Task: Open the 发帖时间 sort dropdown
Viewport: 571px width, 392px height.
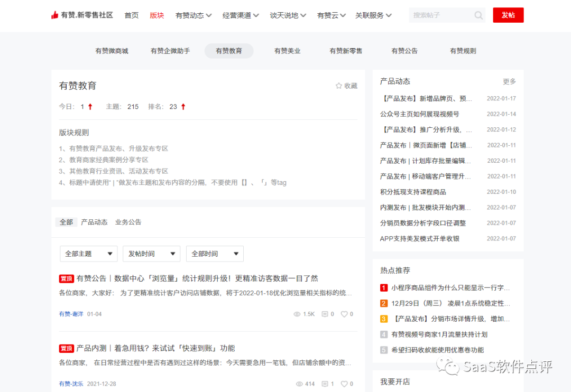Action: 152,254
